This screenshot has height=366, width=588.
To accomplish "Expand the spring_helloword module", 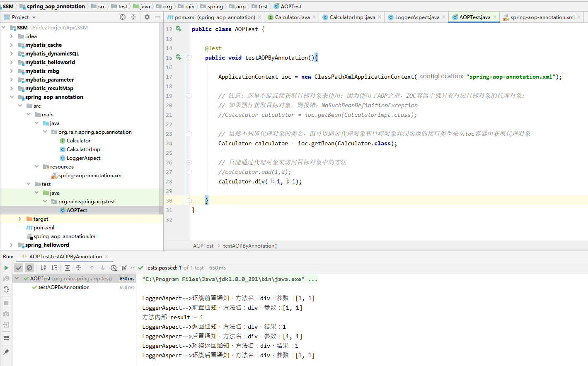I will click(12, 245).
